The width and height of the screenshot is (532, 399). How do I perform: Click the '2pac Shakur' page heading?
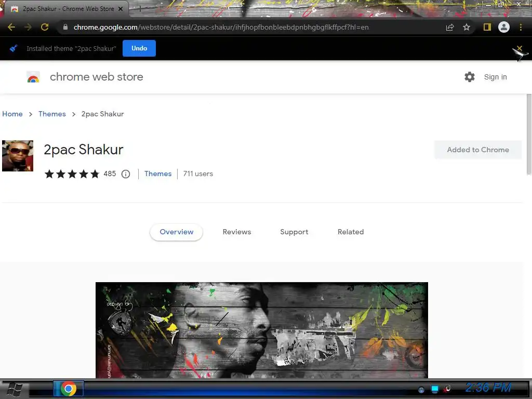(84, 150)
